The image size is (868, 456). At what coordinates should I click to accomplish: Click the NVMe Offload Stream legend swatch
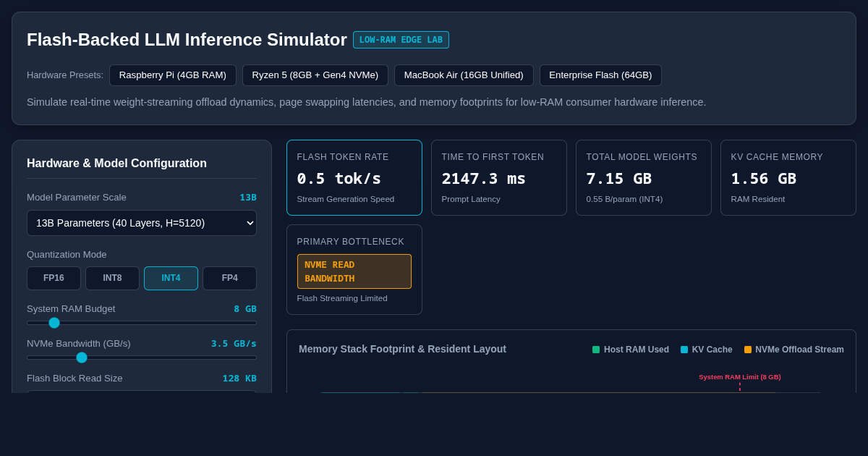[748, 350]
